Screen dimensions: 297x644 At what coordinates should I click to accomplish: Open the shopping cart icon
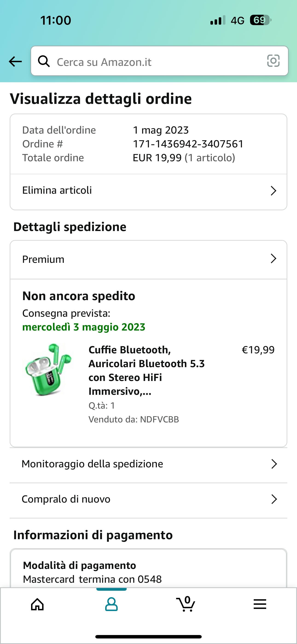[x=186, y=605]
